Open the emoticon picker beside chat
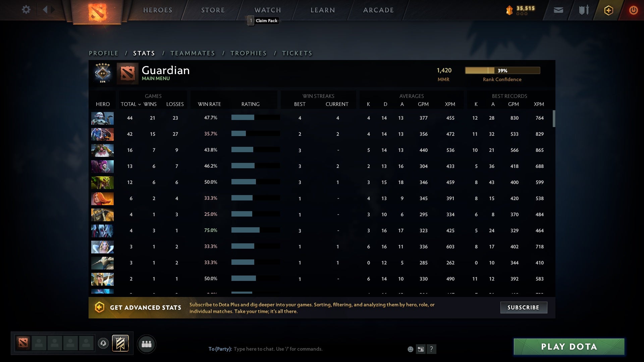Viewport: 644px width, 362px height. click(410, 349)
